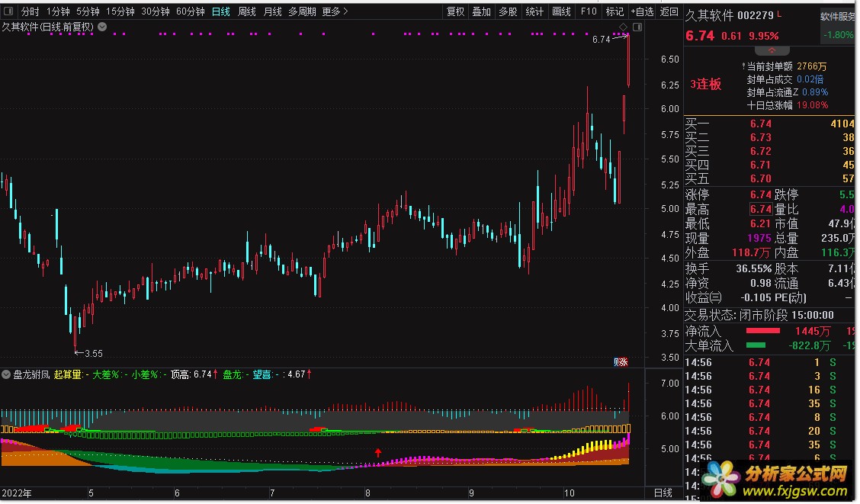Image resolution: width=860 pixels, height=504 pixels.
Task: Switch to the 分时 intraday view
Action: [30, 11]
